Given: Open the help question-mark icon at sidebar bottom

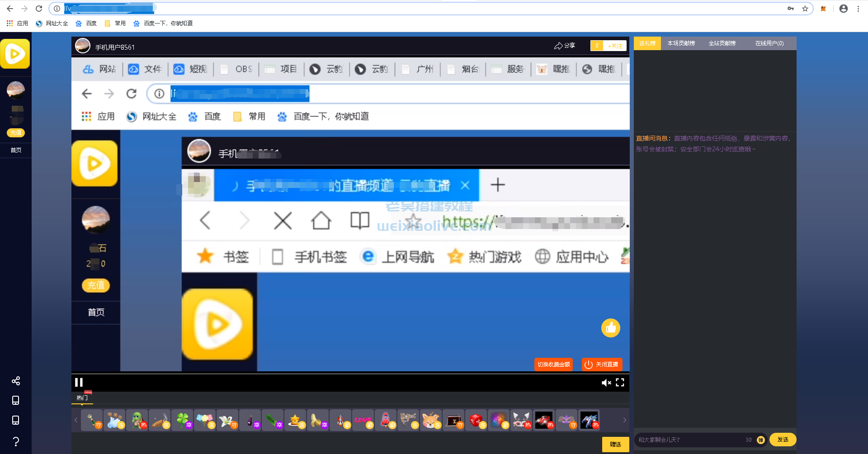Looking at the screenshot, I should pos(16,441).
